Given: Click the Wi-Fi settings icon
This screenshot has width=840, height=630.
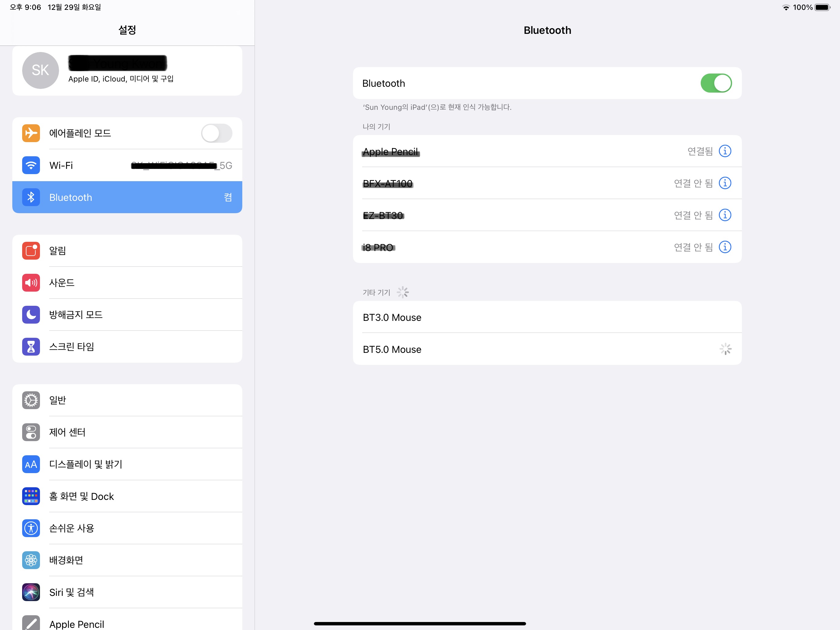Looking at the screenshot, I should [31, 165].
